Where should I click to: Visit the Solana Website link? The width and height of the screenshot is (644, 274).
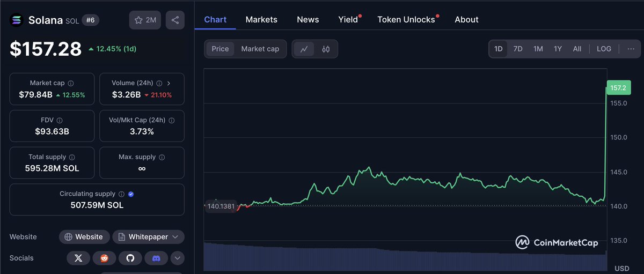tap(84, 236)
